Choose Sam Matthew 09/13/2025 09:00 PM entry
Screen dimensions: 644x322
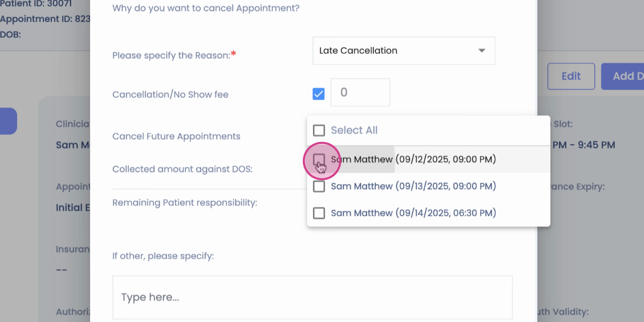pyautogui.click(x=414, y=186)
